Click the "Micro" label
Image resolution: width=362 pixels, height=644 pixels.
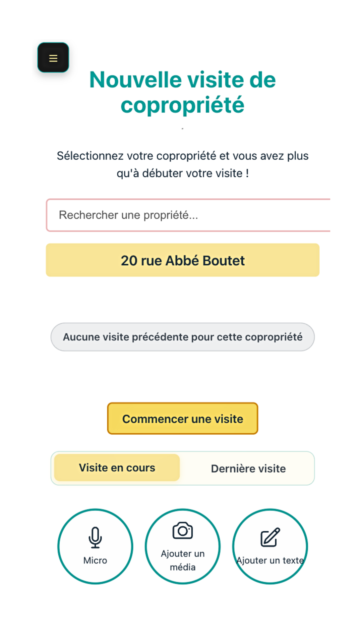tap(95, 560)
